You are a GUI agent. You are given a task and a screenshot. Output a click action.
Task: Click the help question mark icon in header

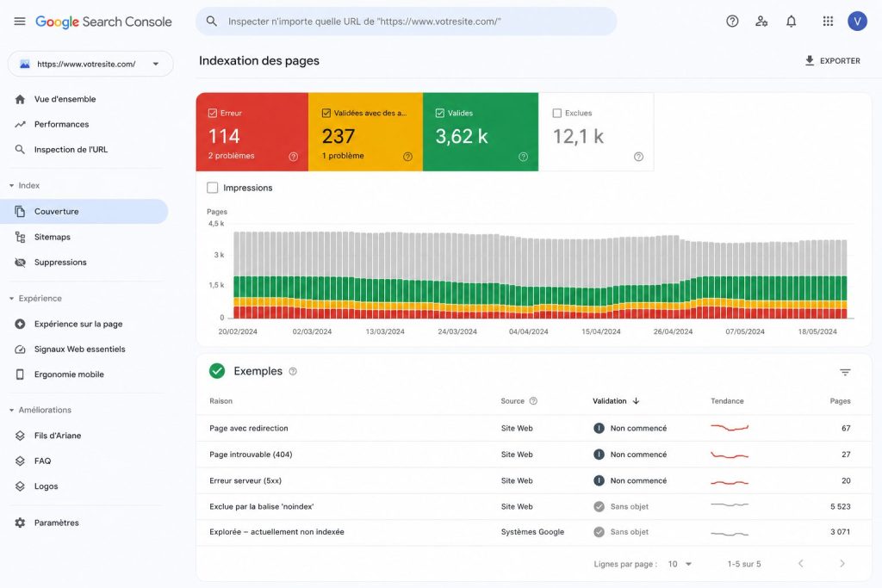tap(732, 22)
